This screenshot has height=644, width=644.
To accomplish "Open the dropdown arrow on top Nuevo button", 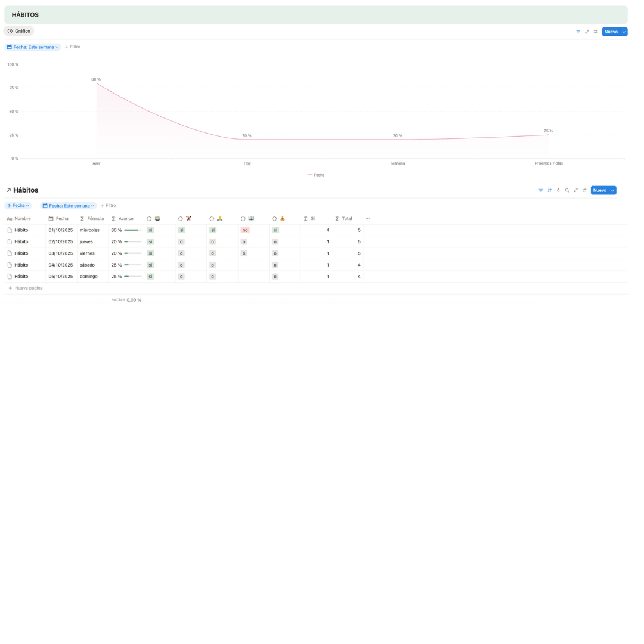I will coord(624,32).
